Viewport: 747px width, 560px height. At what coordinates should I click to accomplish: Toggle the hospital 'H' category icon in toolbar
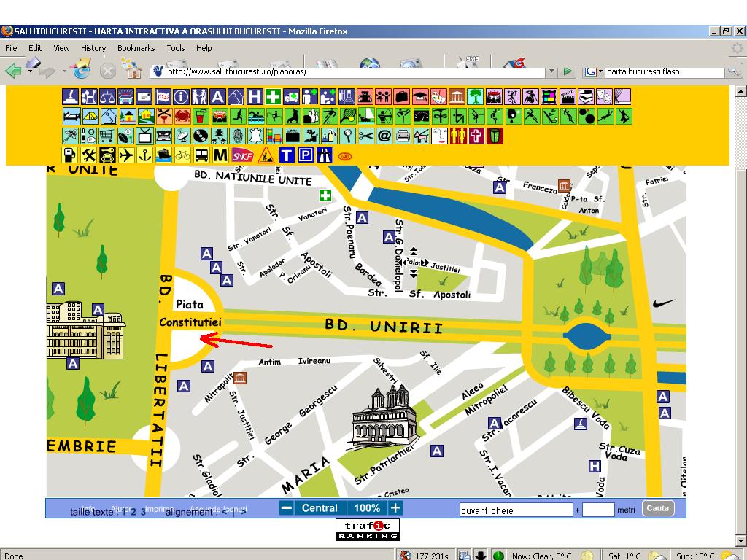coord(255,97)
